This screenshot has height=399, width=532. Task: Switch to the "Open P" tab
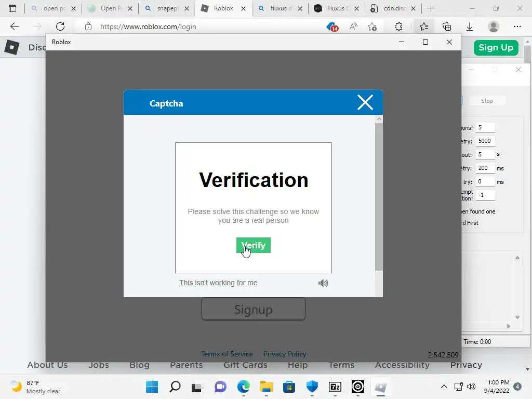(x=110, y=8)
